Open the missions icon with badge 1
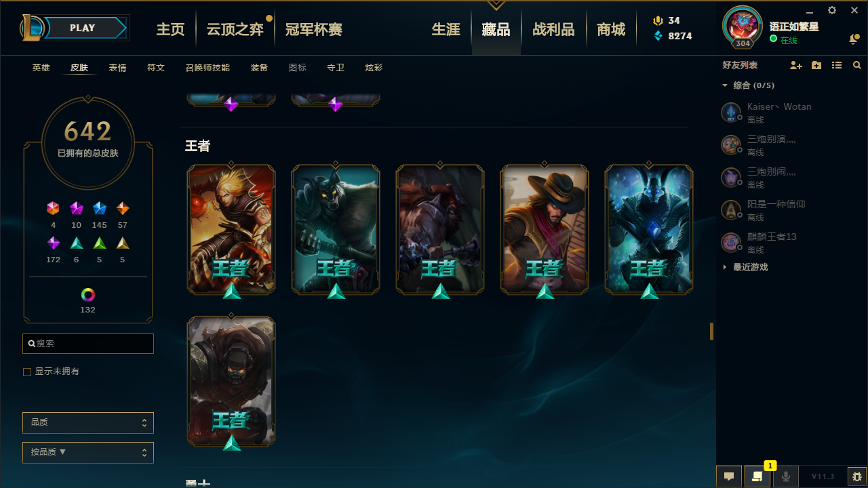This screenshot has width=868, height=488. 757,476
